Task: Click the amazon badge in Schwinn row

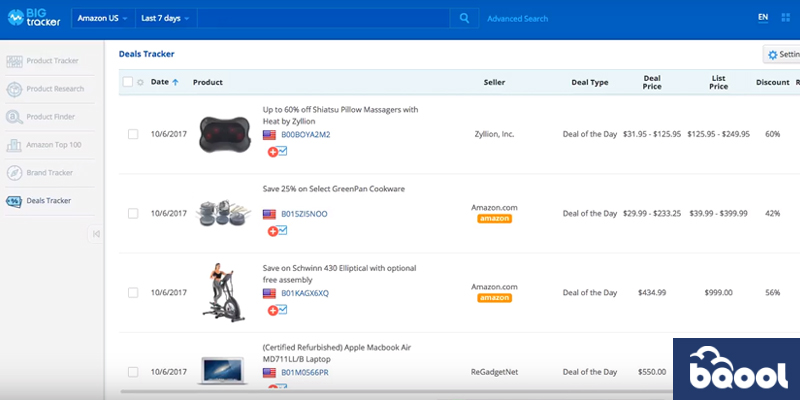Action: (494, 297)
